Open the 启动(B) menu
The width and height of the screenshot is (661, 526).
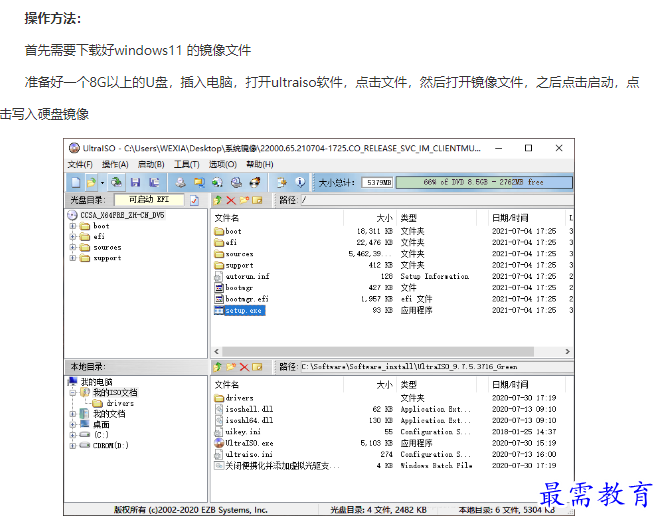151,164
